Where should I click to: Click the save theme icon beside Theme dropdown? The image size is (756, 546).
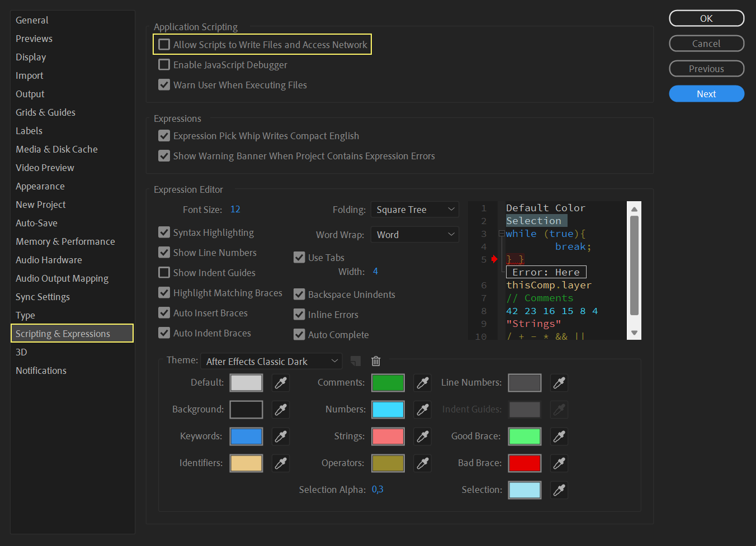(x=356, y=362)
